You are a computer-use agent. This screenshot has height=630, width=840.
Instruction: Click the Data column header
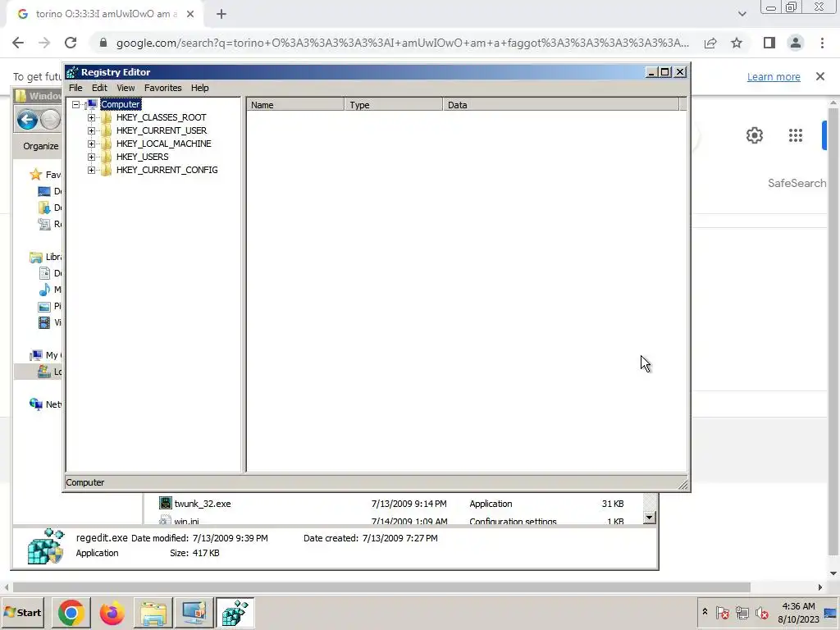click(561, 105)
